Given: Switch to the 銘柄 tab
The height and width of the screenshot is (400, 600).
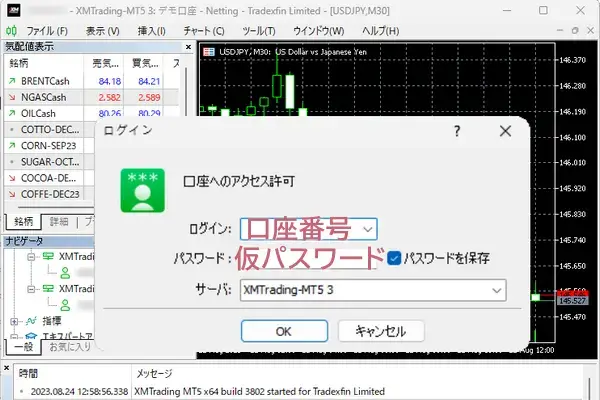Looking at the screenshot, I should [x=23, y=222].
